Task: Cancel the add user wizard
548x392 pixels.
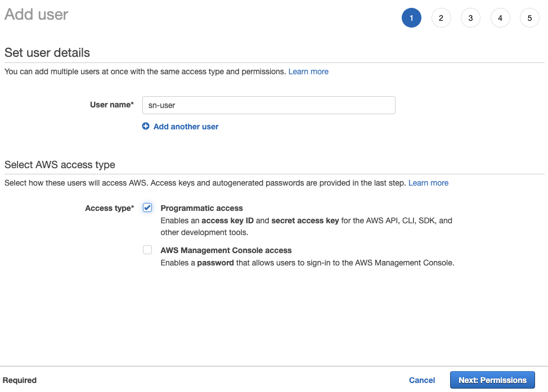Action: (x=422, y=380)
